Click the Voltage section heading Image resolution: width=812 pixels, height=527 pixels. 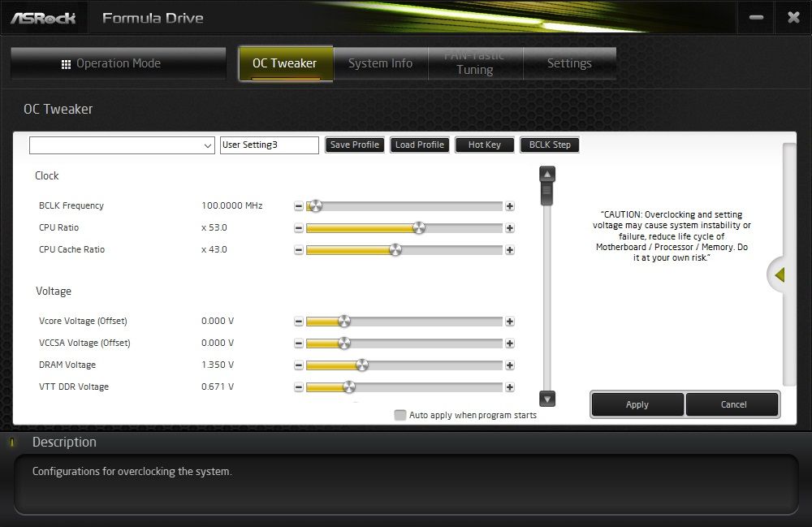pos(54,291)
